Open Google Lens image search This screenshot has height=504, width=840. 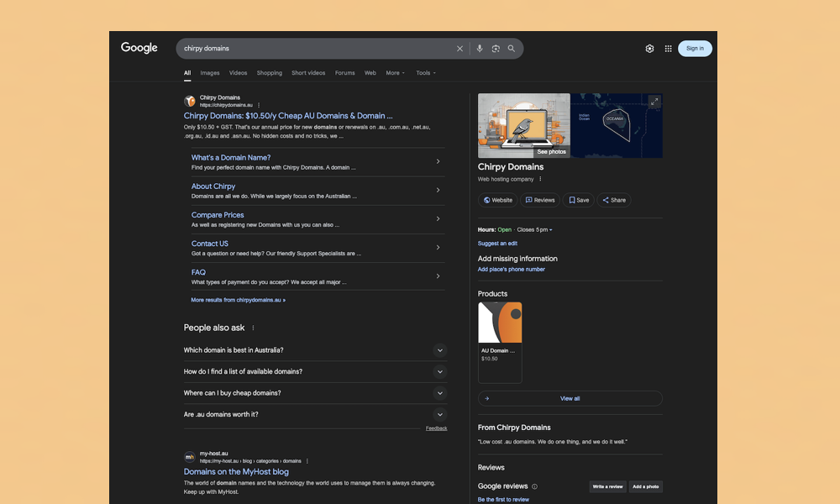point(496,49)
